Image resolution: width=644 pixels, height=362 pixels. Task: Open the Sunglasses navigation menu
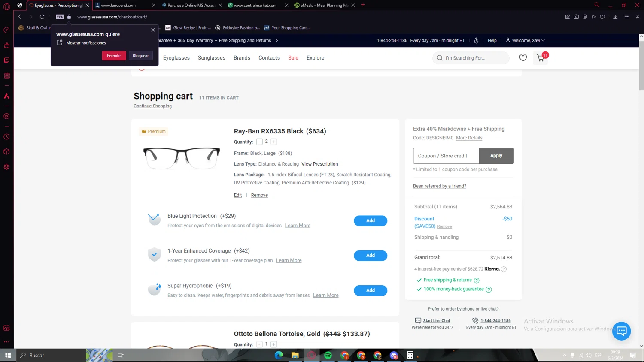(212, 58)
